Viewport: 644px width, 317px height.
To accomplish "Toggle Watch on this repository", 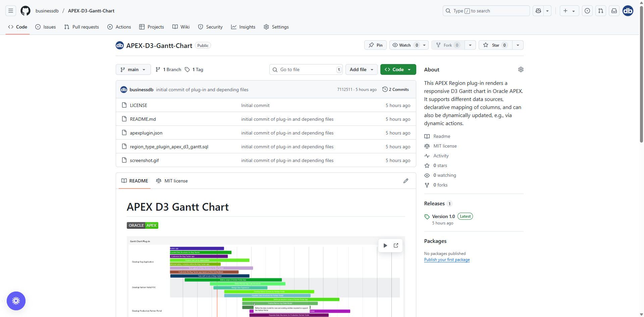I will (x=405, y=45).
